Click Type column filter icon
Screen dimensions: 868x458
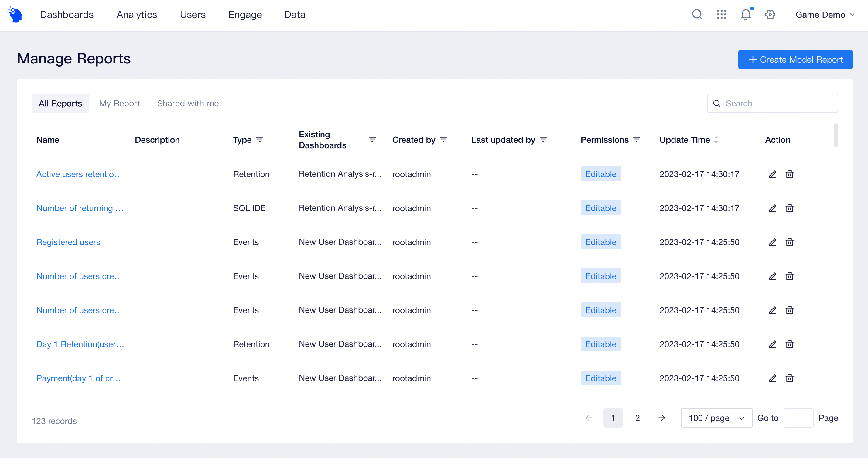click(259, 139)
